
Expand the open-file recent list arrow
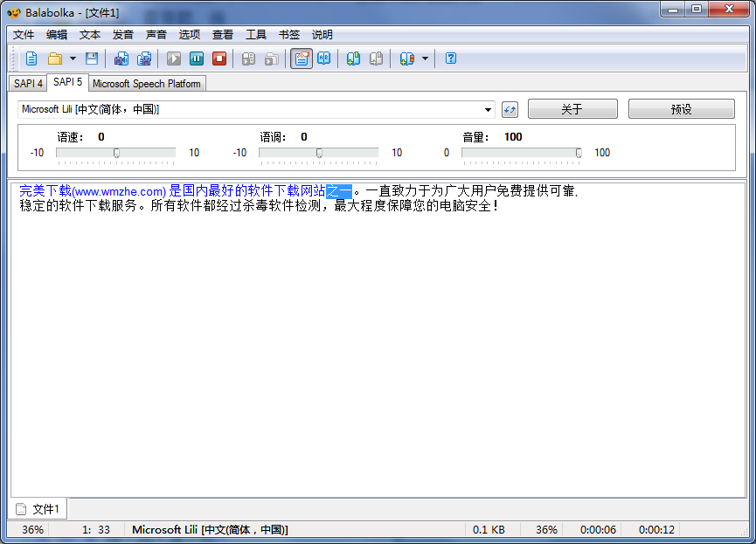click(x=73, y=59)
